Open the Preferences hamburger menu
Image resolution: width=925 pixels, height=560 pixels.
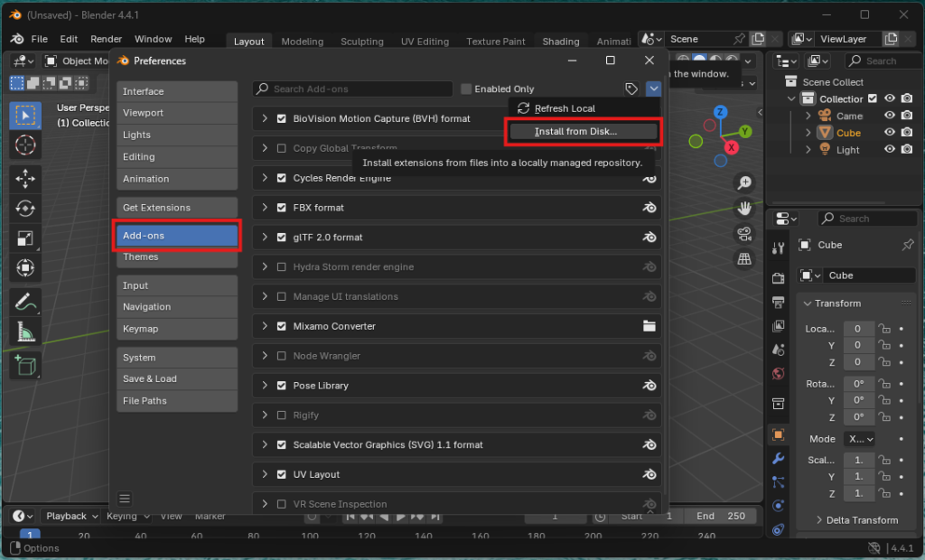click(125, 499)
